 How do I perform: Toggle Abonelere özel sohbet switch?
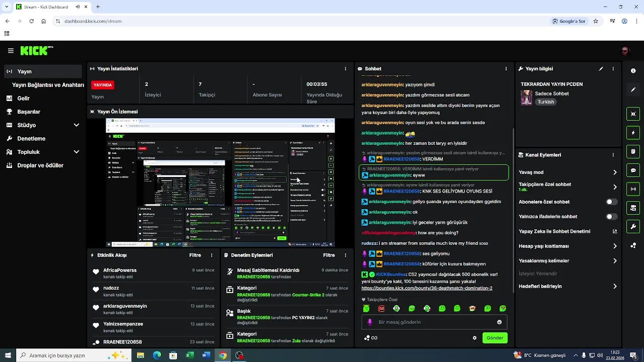(x=612, y=202)
